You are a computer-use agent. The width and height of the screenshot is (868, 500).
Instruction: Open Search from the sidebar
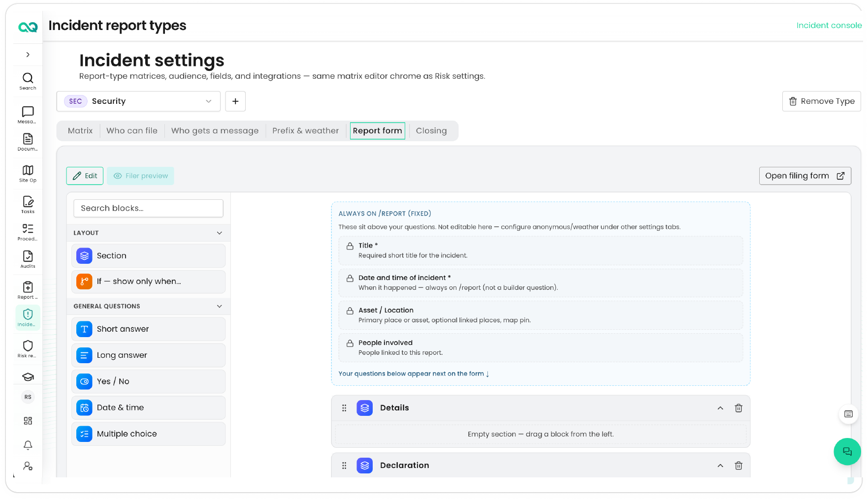point(28,81)
